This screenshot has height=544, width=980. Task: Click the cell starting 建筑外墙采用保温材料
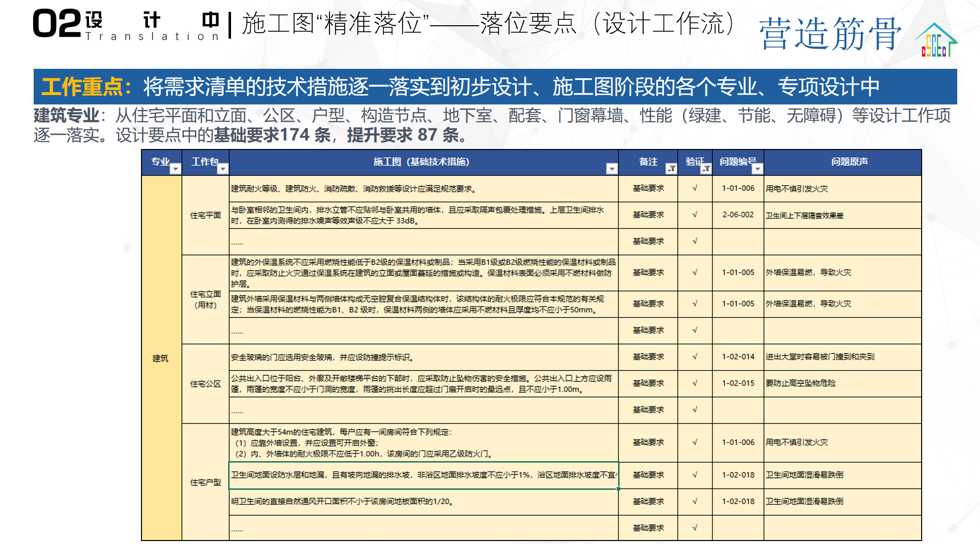423,304
